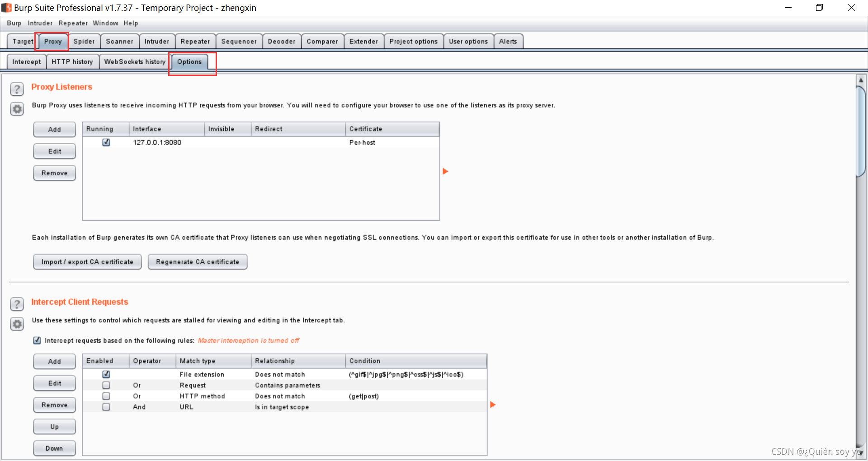
Task: Disable the File extension rule checkbox
Action: point(106,374)
